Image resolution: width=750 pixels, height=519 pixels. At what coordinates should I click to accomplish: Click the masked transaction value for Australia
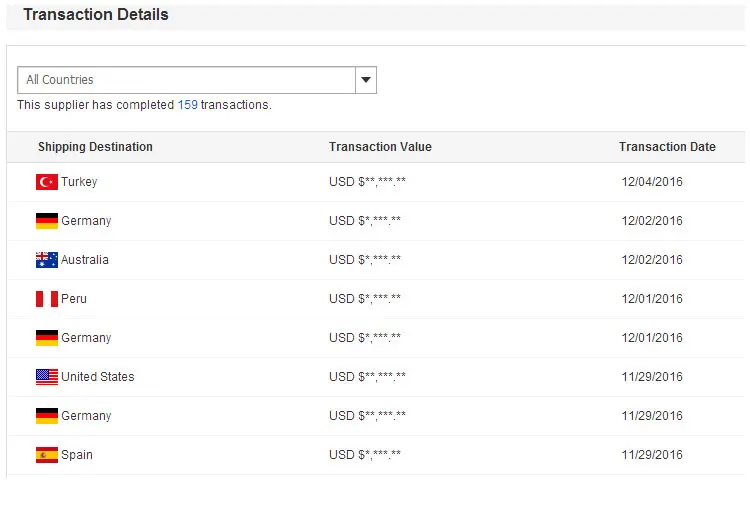(x=365, y=260)
